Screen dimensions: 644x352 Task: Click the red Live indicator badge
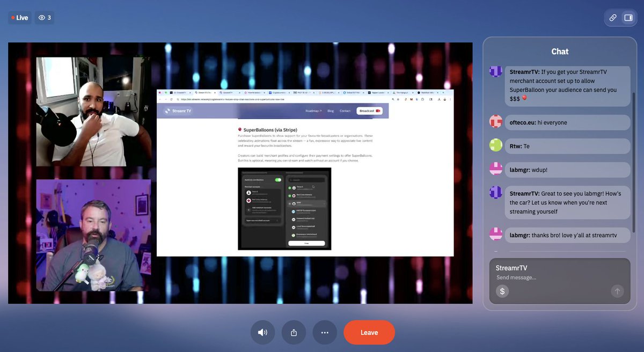(20, 18)
